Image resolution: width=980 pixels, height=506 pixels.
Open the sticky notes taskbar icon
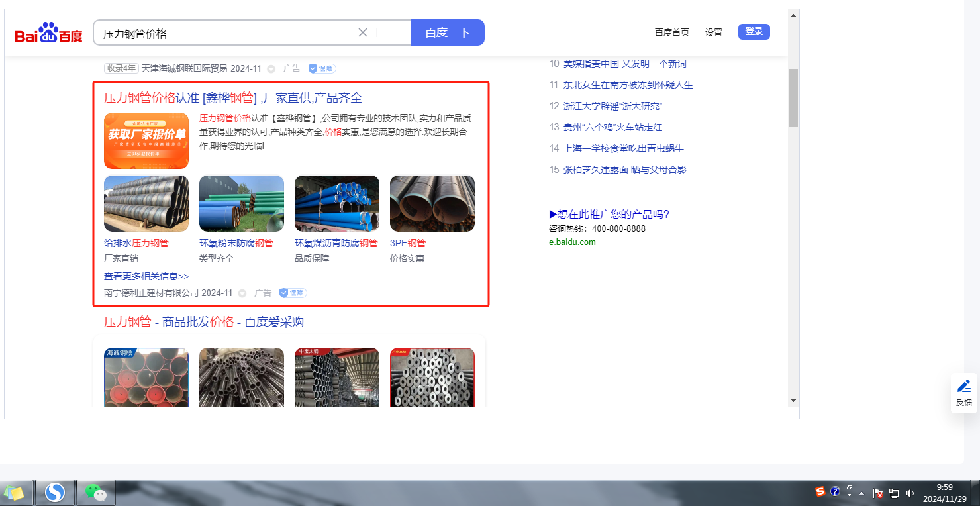pyautogui.click(x=15, y=493)
